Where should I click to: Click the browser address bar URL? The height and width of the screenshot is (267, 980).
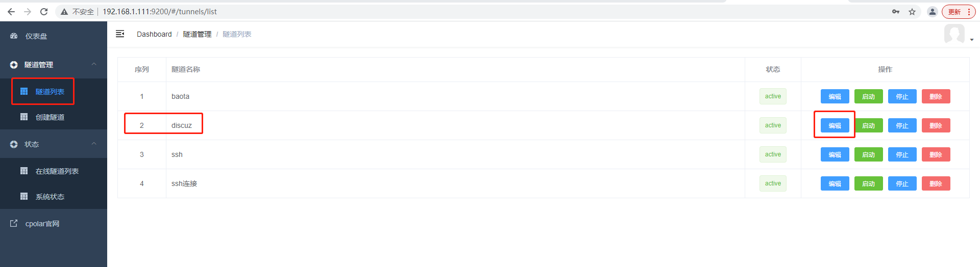click(x=160, y=12)
